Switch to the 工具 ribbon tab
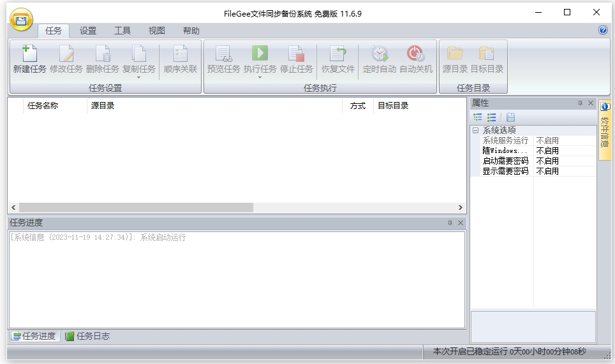Screen dimensions: 615x364 [x=122, y=31]
